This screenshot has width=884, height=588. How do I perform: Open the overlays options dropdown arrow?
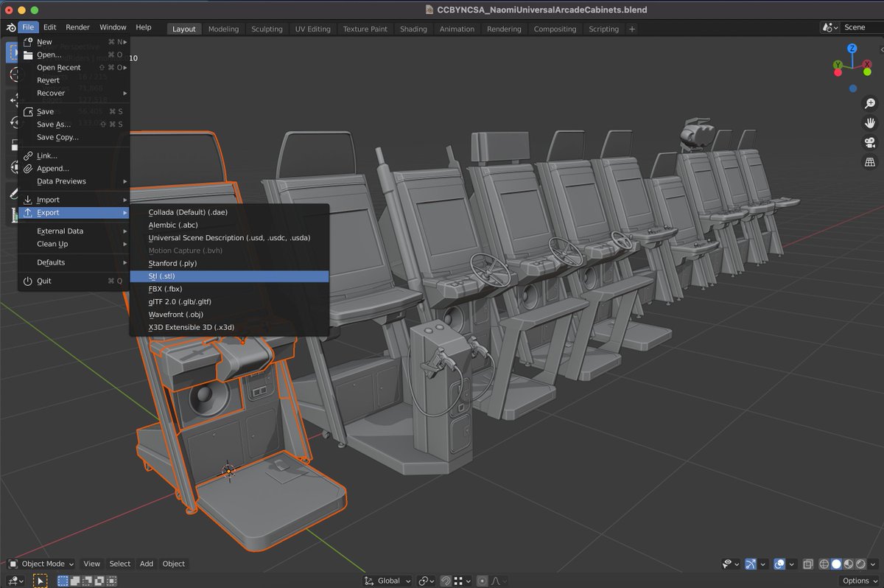tap(791, 564)
